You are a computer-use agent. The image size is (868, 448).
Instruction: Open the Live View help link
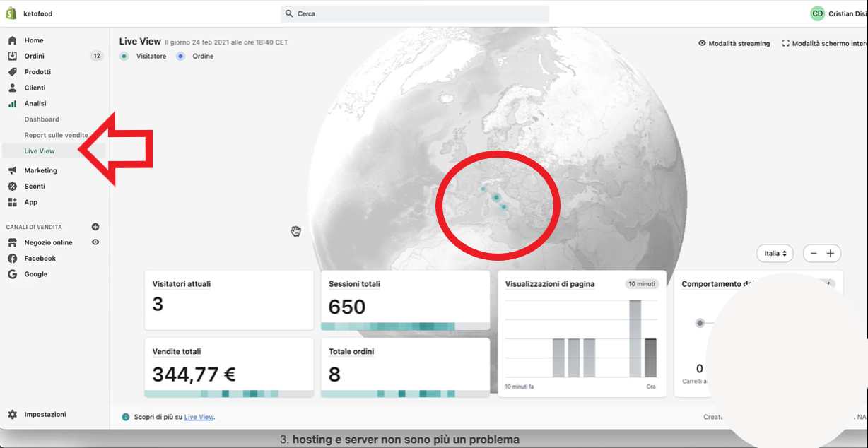coord(199,417)
